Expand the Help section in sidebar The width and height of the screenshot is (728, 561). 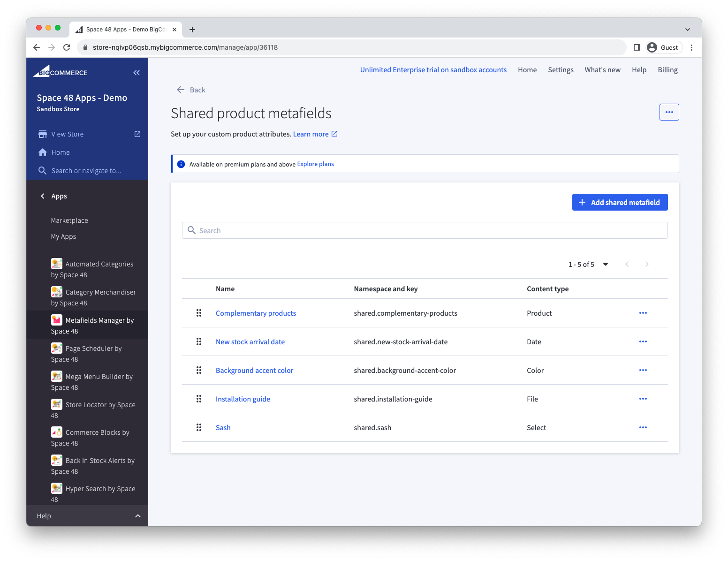[x=87, y=516]
